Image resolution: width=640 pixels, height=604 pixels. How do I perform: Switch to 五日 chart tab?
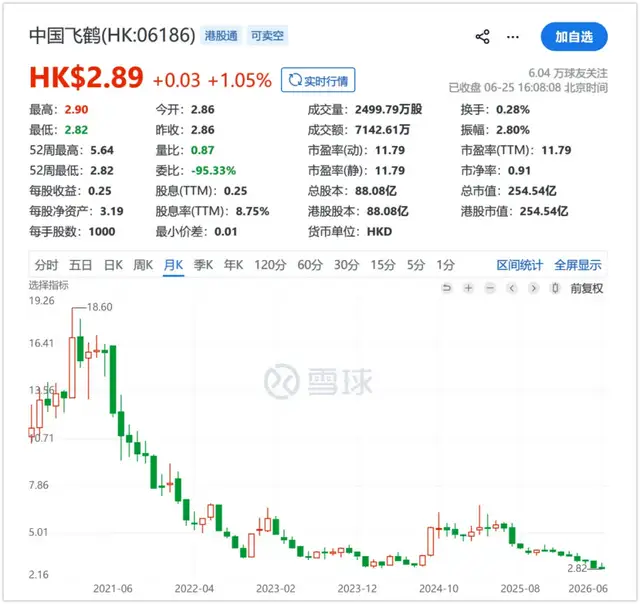point(80,265)
